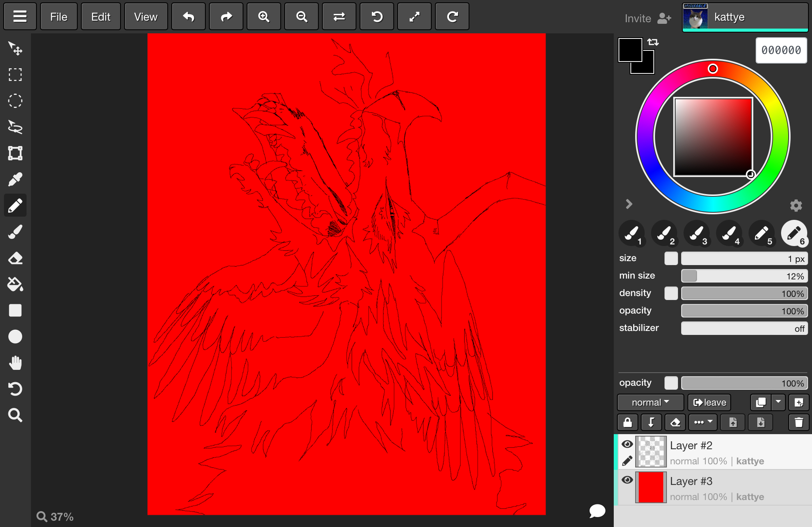Click Invite to add user
Image resolution: width=812 pixels, height=527 pixels.
click(647, 18)
